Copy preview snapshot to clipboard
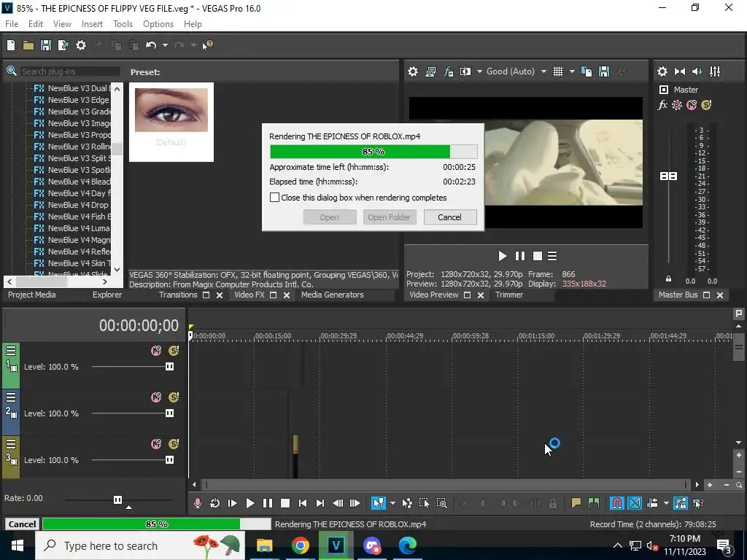The width and height of the screenshot is (747, 560). click(587, 71)
